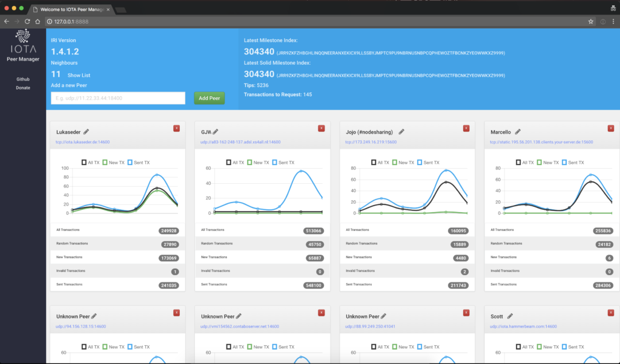The width and height of the screenshot is (620, 364).
Task: Bookmark this page with the star icon
Action: [x=591, y=22]
